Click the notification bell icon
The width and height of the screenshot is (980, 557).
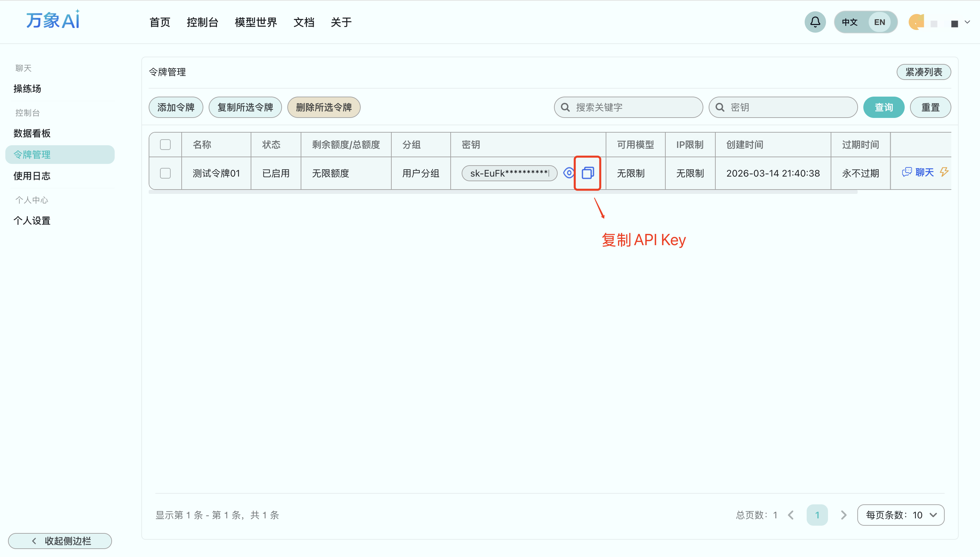click(815, 22)
